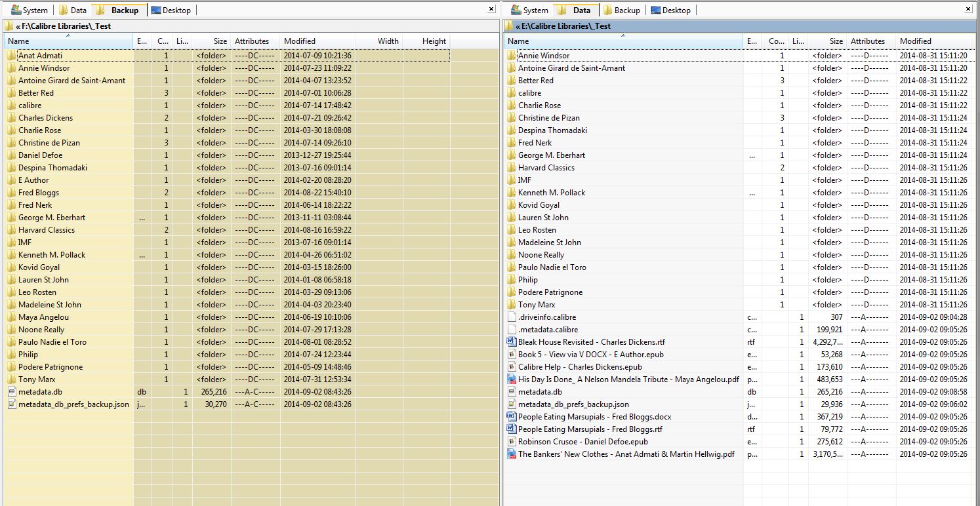Close the active tab in the left pane
The width and height of the screenshot is (980, 506).
tap(492, 9)
